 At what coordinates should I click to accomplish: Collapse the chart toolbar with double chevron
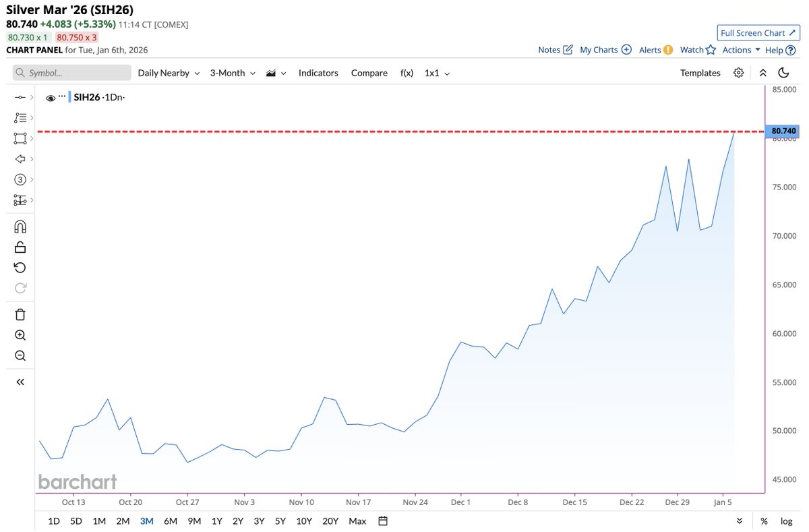point(762,73)
